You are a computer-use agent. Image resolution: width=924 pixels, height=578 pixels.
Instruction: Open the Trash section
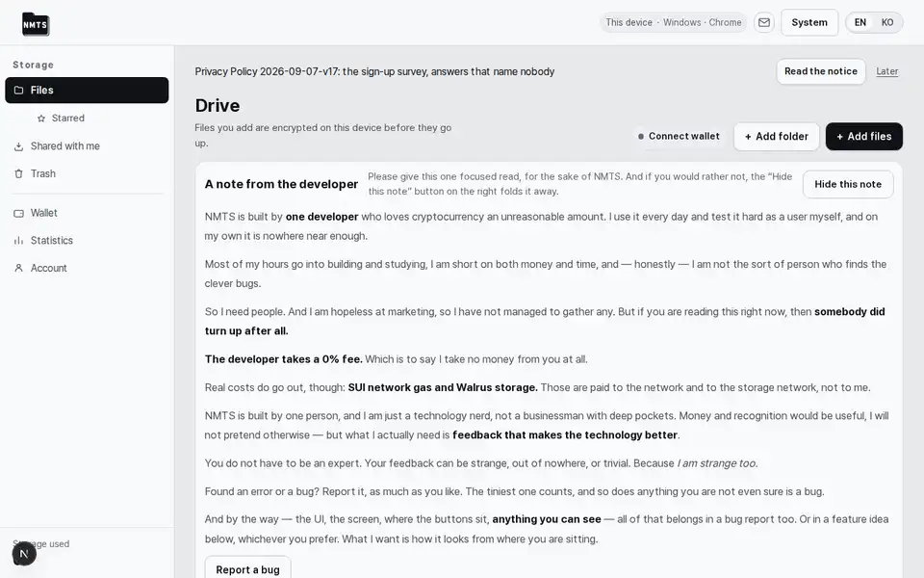click(x=87, y=174)
